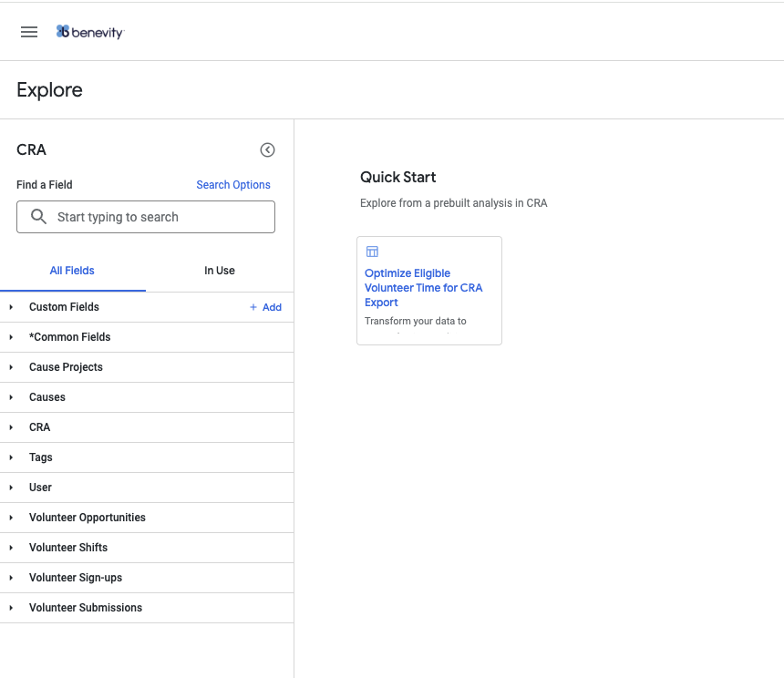Screen dimensions: 784x678
Task: Select the Cause Projects label
Action: tap(66, 367)
